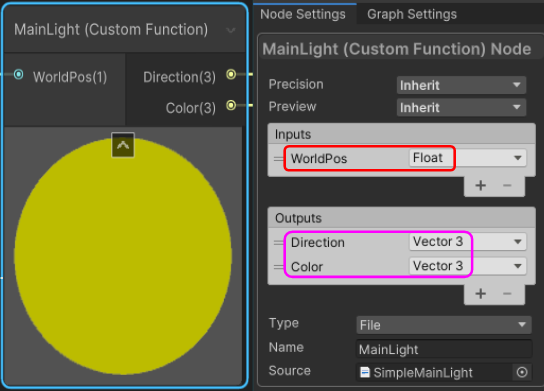Viewport: 544px width, 391px height.
Task: Grab the Direction row reorder handle
Action: [278, 243]
